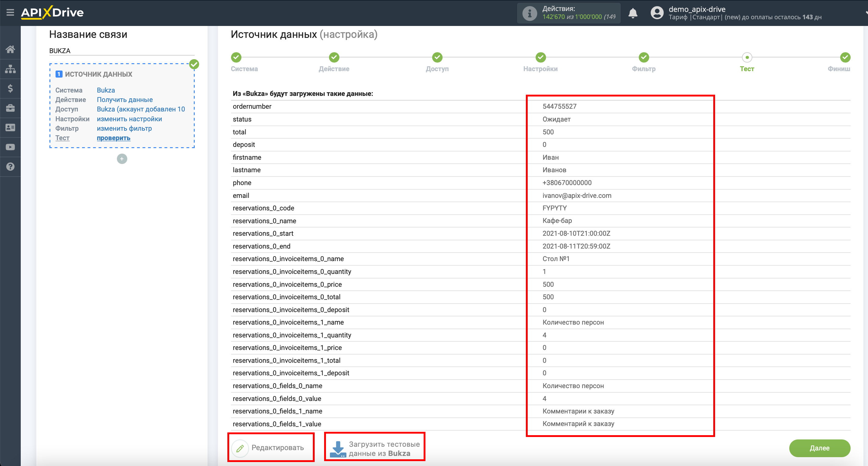
Task: Open the home icon in sidebar
Action: tap(10, 49)
